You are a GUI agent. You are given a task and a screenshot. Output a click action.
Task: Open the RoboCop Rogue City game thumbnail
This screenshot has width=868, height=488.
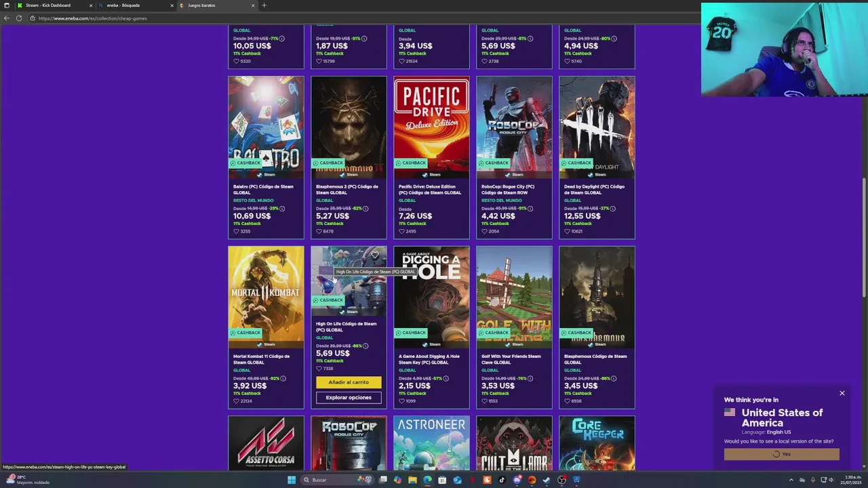514,127
